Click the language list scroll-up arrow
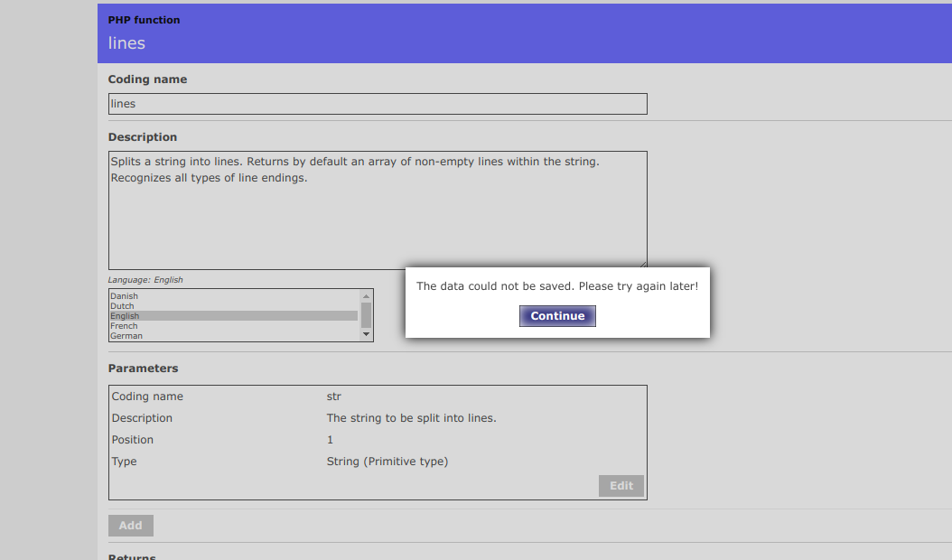952x560 pixels. click(366, 296)
